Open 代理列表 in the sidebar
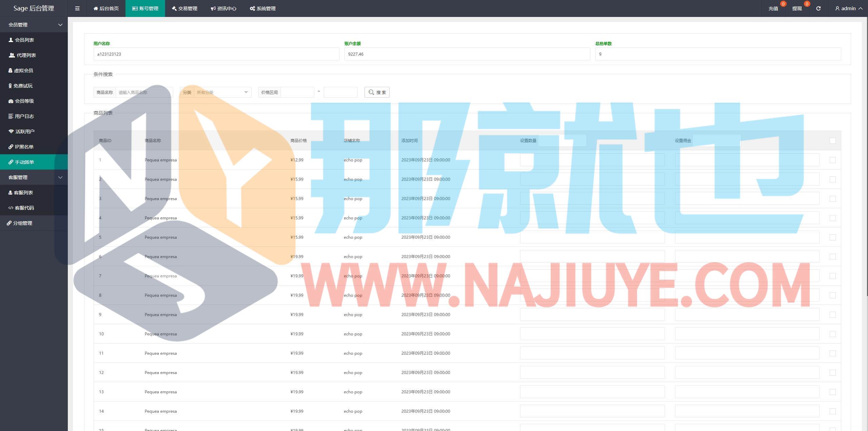This screenshot has width=868, height=431. (x=26, y=55)
